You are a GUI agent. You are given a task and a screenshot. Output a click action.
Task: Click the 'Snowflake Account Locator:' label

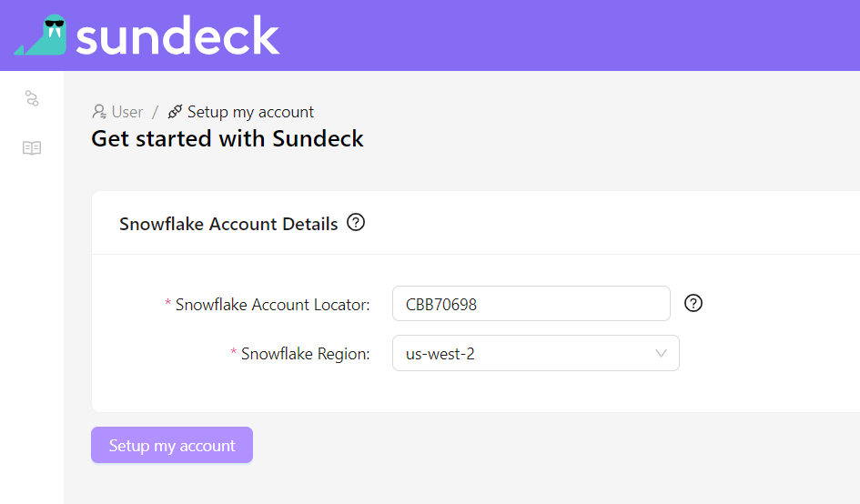click(273, 305)
